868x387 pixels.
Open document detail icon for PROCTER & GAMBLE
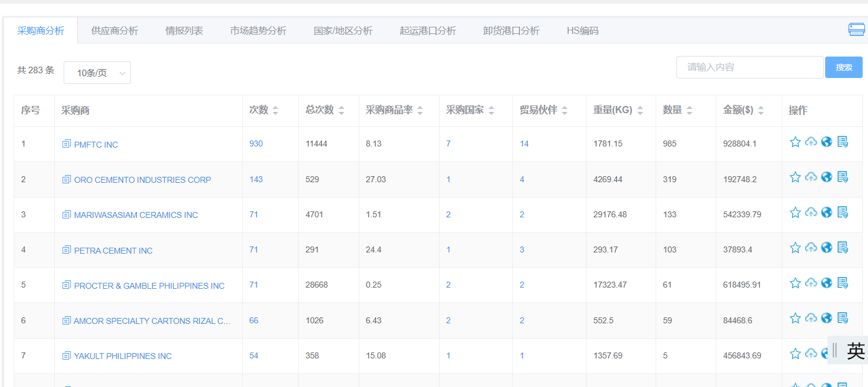(842, 283)
